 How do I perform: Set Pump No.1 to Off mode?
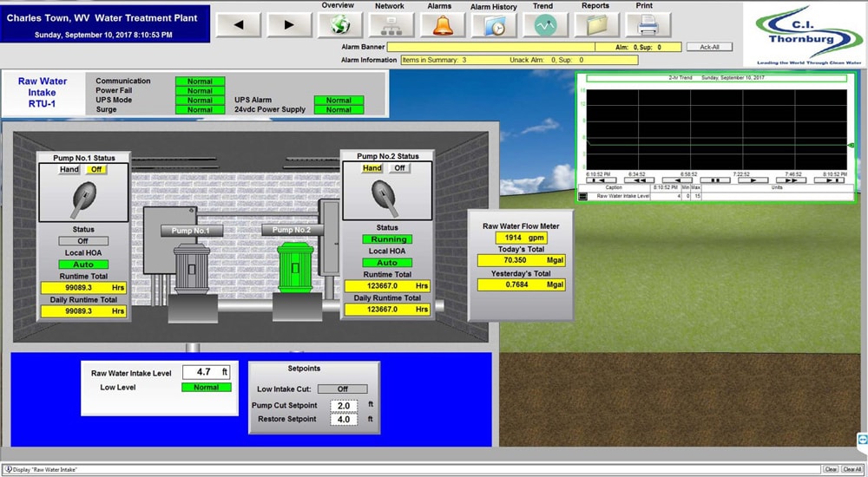tap(96, 170)
